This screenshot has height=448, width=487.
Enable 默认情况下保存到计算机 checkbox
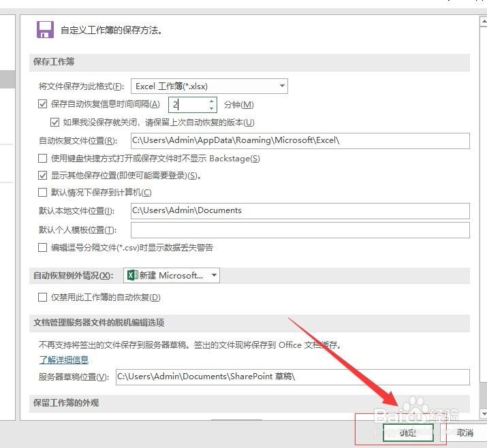click(42, 193)
